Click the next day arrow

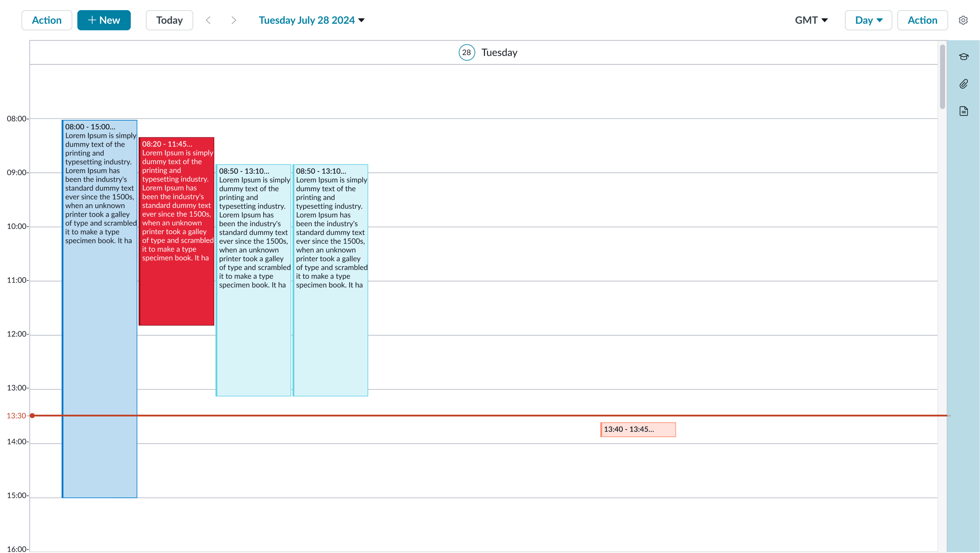point(234,20)
